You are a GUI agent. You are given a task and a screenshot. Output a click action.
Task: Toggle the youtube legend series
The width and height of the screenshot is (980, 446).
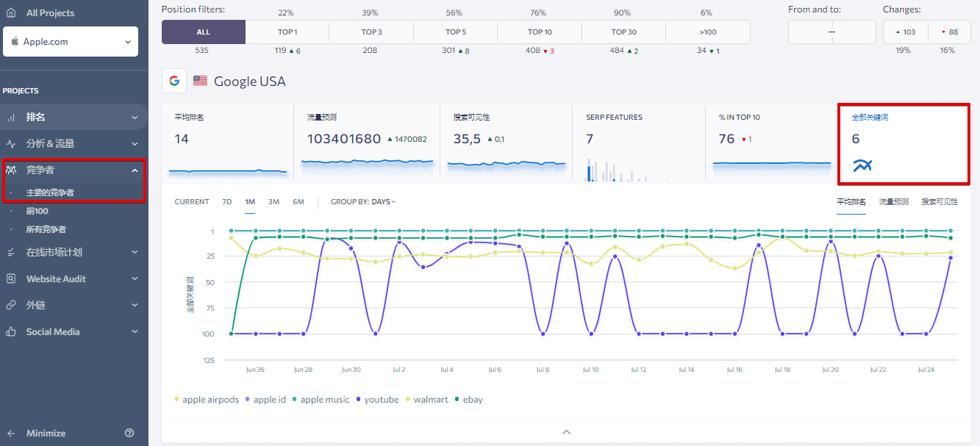pos(377,400)
